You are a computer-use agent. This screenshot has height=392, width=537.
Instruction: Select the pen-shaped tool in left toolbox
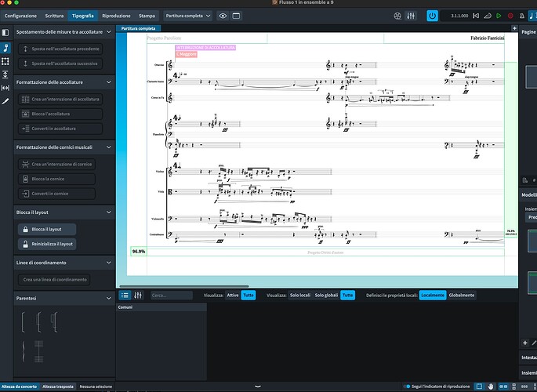coord(5,102)
